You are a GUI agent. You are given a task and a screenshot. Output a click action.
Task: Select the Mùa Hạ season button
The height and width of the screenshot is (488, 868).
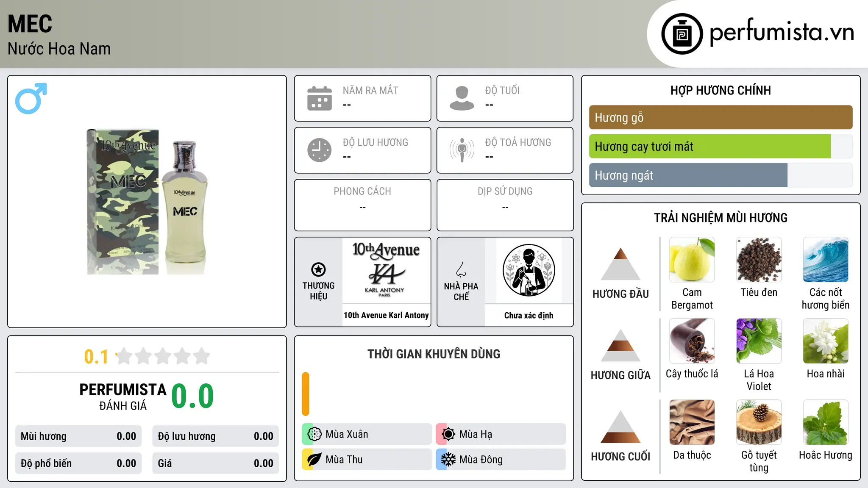click(x=501, y=434)
